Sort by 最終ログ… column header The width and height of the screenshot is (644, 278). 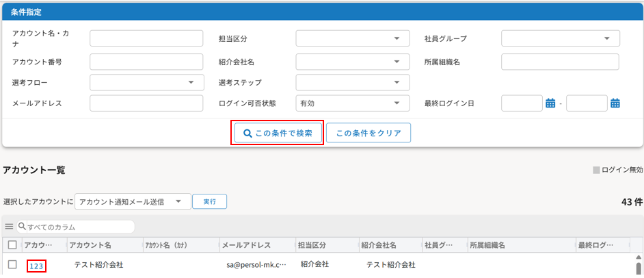tap(602, 245)
